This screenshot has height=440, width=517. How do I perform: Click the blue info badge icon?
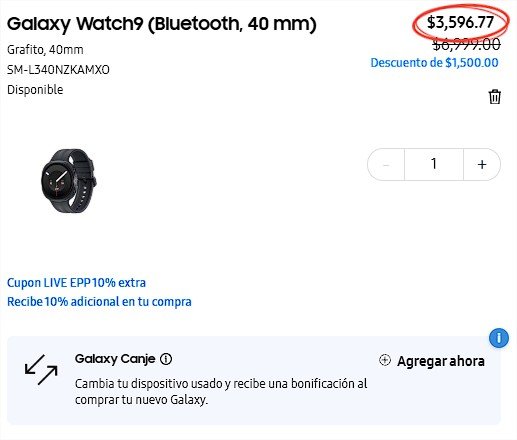(499, 338)
